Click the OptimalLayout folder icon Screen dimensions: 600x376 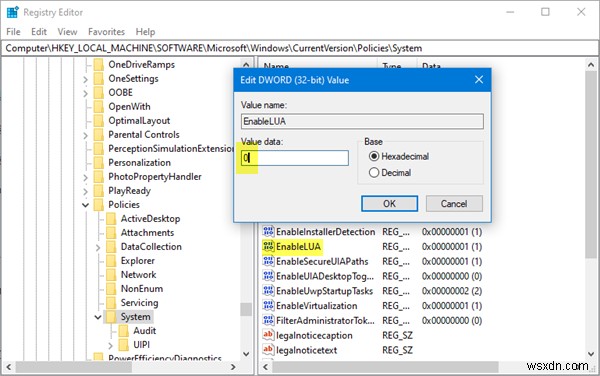(x=99, y=120)
